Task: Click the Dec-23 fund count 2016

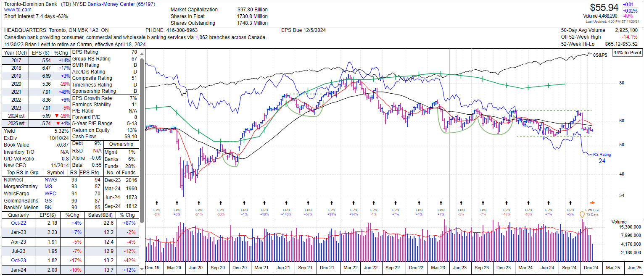Action: click(132, 180)
